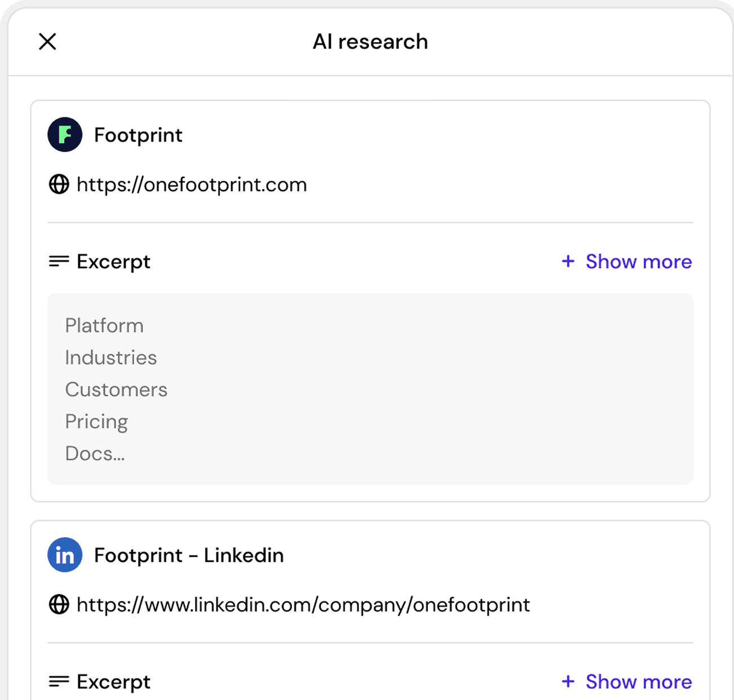Close the AI research panel
This screenshot has height=700, width=734.
47,41
